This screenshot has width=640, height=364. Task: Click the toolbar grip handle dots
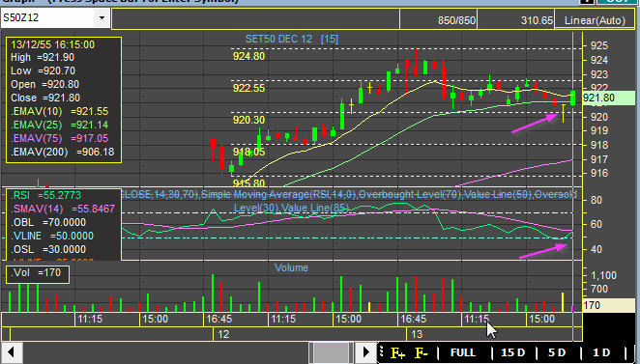(x=382, y=352)
